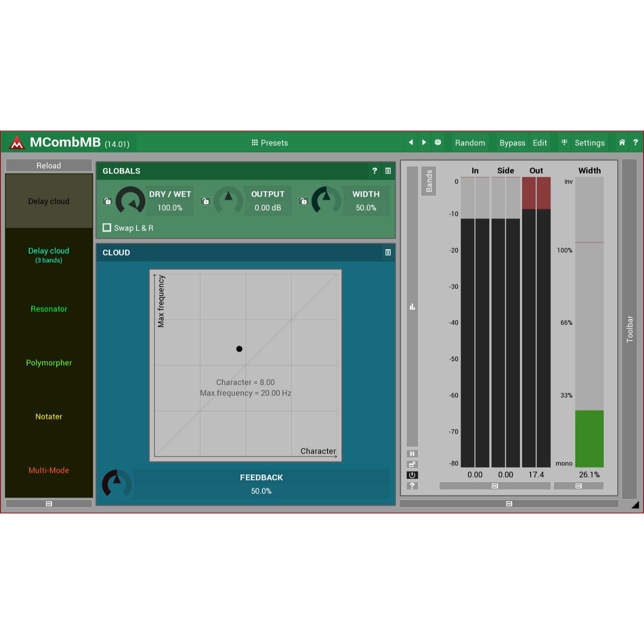Screen dimensions: 644x644
Task: Click the Output 0.00 dB value
Action: [268, 208]
